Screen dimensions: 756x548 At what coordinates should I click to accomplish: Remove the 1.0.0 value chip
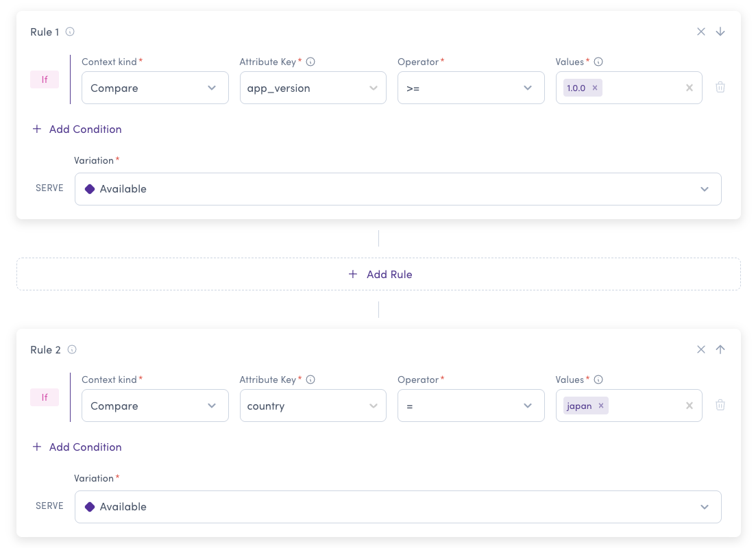tap(594, 88)
